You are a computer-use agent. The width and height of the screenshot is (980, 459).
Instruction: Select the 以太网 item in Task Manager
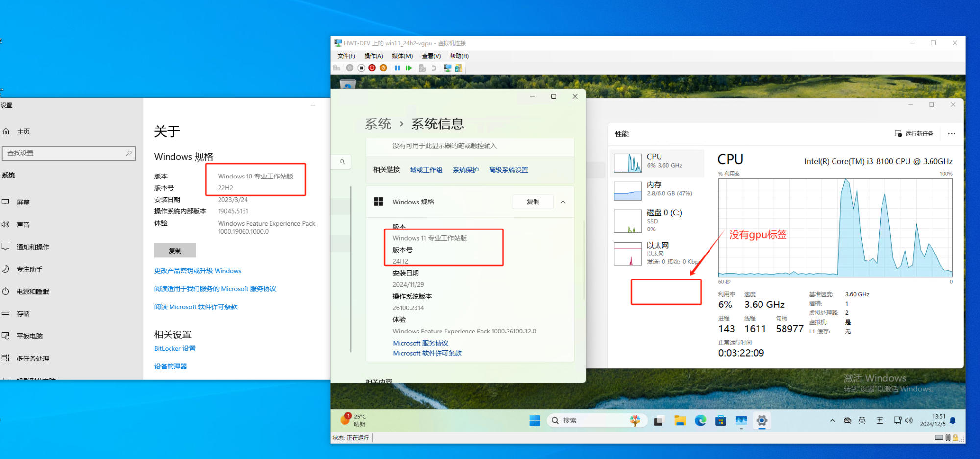657,253
